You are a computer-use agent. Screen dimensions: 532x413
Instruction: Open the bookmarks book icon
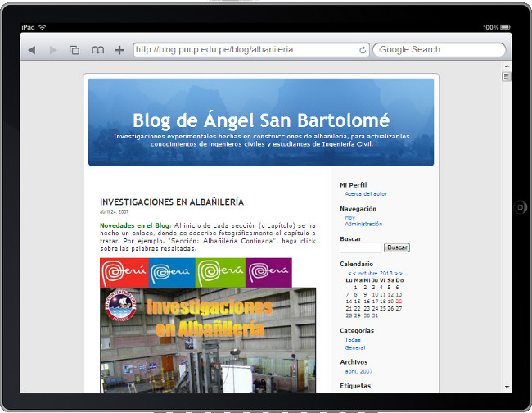click(x=97, y=50)
